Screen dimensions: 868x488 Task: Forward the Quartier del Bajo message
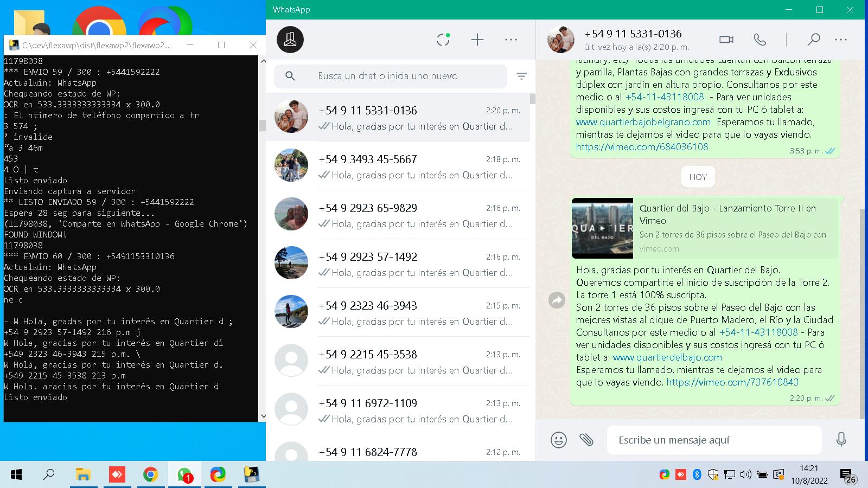click(557, 300)
